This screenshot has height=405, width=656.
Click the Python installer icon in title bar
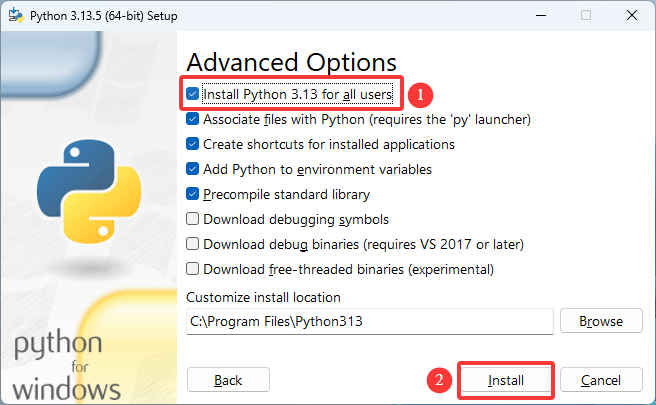16,15
